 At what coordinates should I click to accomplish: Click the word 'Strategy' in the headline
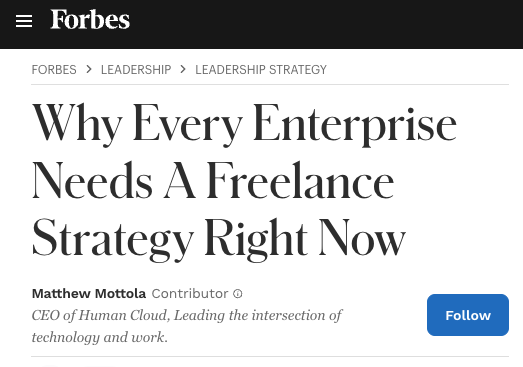[113, 240]
